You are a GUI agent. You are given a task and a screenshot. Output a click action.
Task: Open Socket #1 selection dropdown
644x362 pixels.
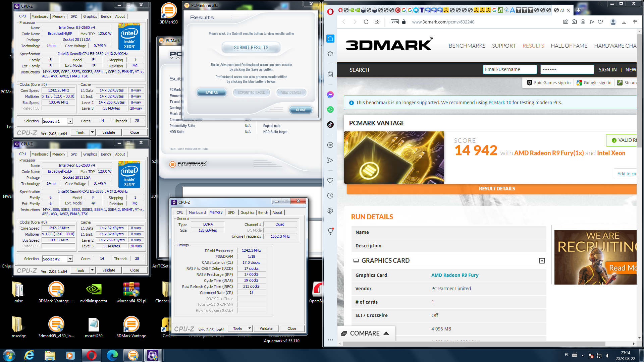70,121
